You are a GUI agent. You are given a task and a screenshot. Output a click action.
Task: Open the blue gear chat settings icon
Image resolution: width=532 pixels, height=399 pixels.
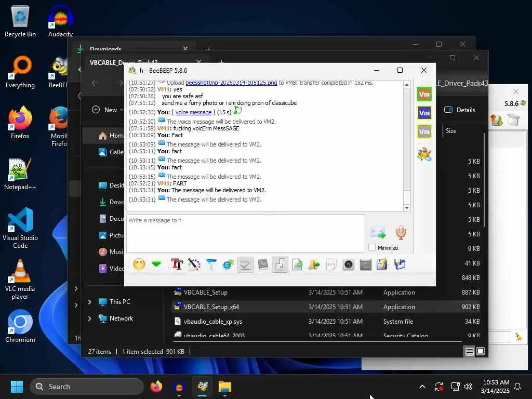pos(229,264)
